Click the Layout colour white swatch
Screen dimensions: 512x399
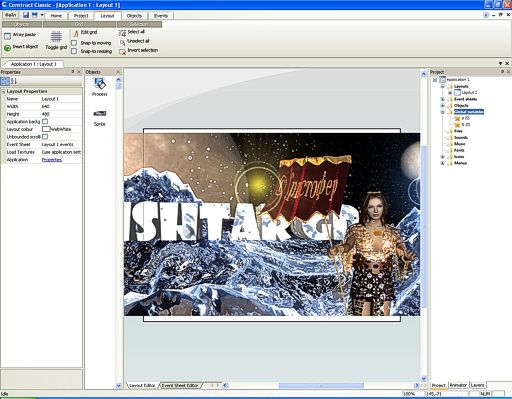[46, 129]
